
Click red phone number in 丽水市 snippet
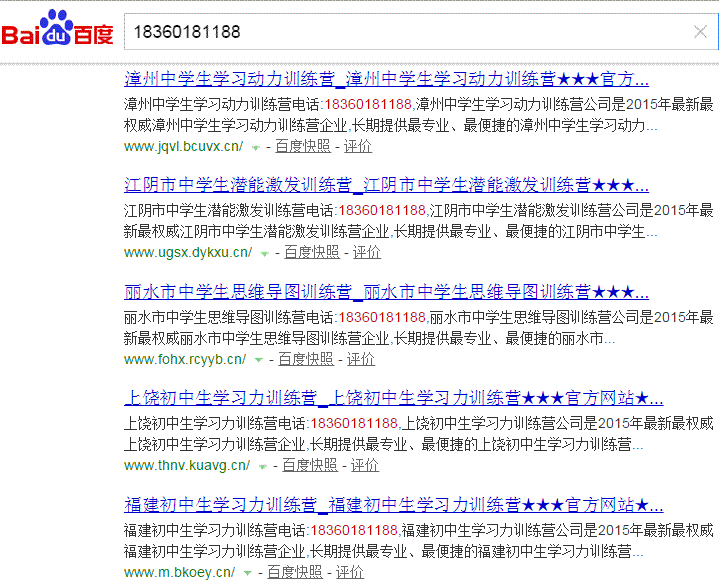tap(382, 317)
